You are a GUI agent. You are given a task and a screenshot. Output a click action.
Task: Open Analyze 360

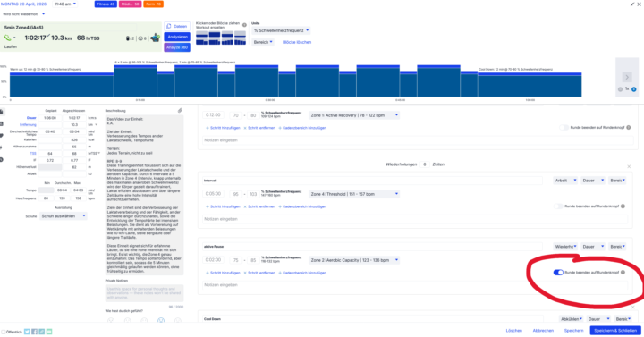177,47
